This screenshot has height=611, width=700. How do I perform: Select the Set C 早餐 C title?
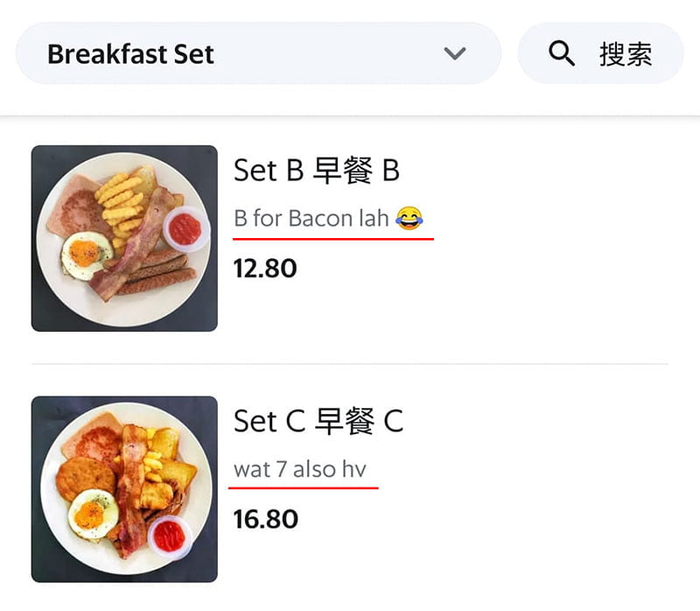[318, 421]
